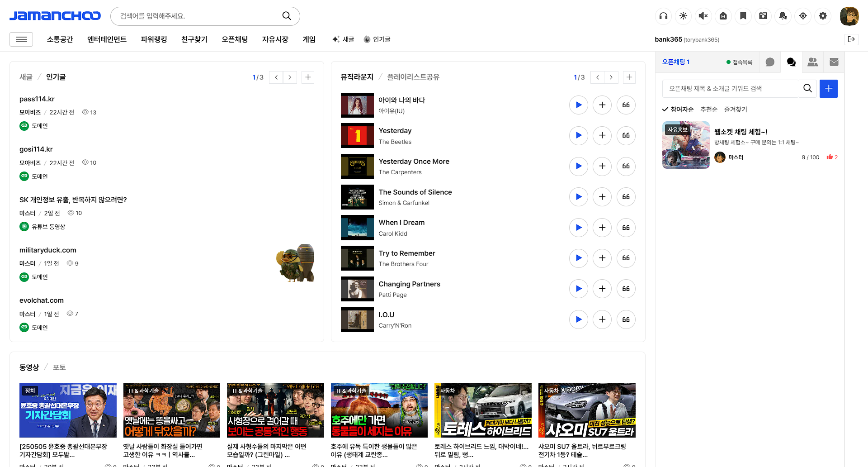Viewport: 868px width, 467px height.
Task: Open SK 개인정보 유출 post
Action: pyautogui.click(x=73, y=200)
